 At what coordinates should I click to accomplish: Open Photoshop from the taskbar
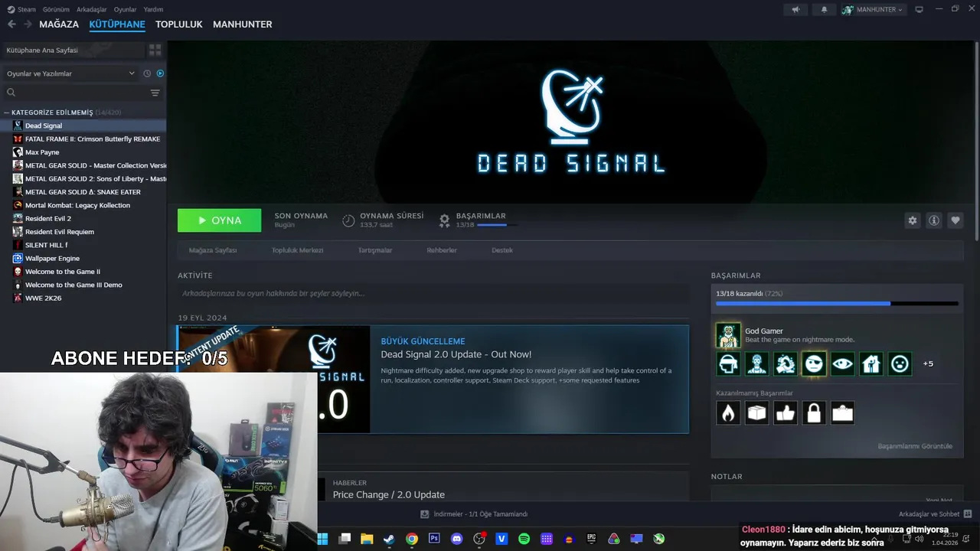click(x=434, y=539)
